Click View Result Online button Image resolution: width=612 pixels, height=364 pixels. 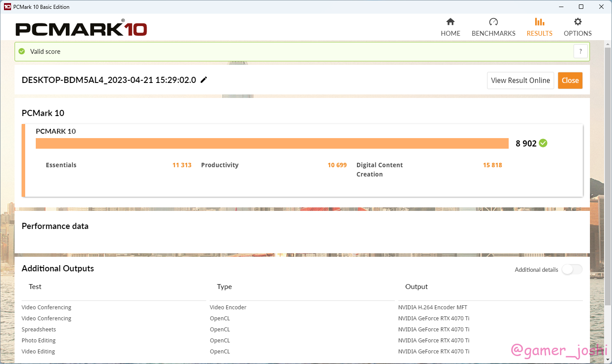tap(520, 80)
